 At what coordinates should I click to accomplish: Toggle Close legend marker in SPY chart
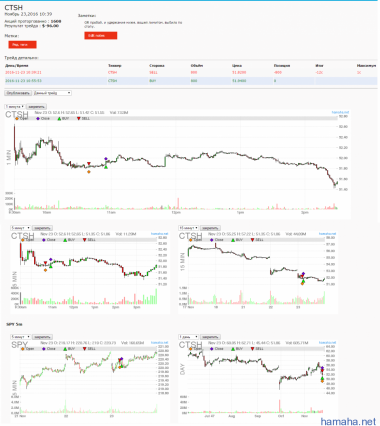tap(49, 349)
